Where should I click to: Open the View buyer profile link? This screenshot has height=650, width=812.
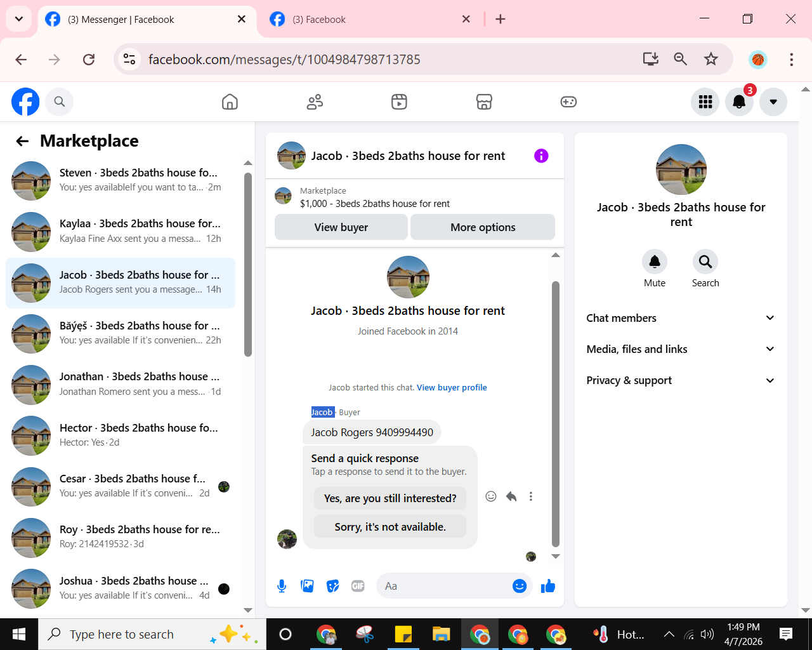click(452, 387)
